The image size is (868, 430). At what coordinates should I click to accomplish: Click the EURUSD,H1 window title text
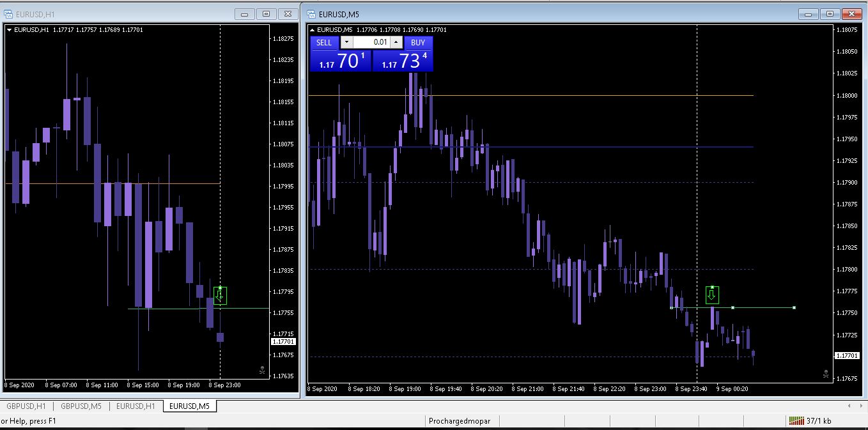[x=35, y=13]
